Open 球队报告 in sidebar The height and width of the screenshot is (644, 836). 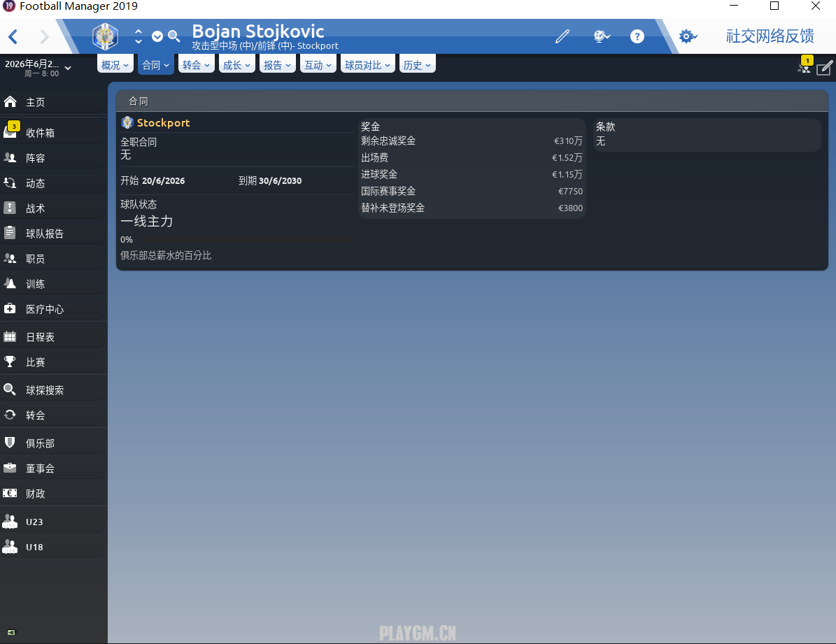pos(53,233)
